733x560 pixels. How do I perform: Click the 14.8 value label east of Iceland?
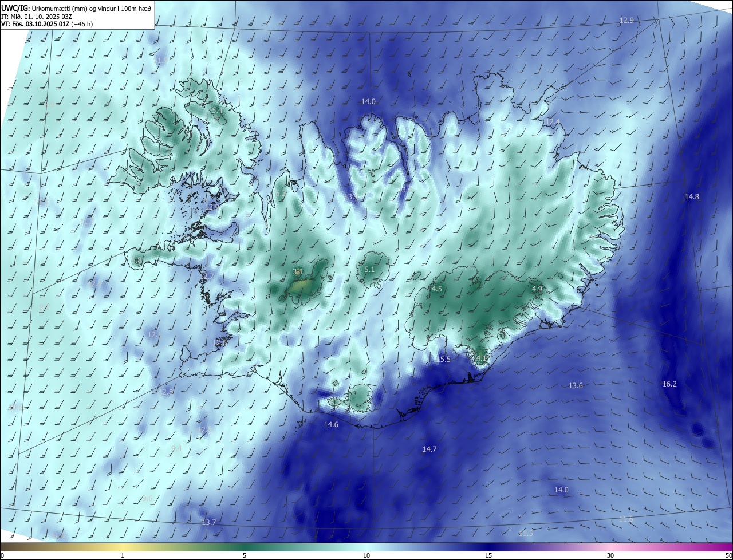pyautogui.click(x=692, y=196)
